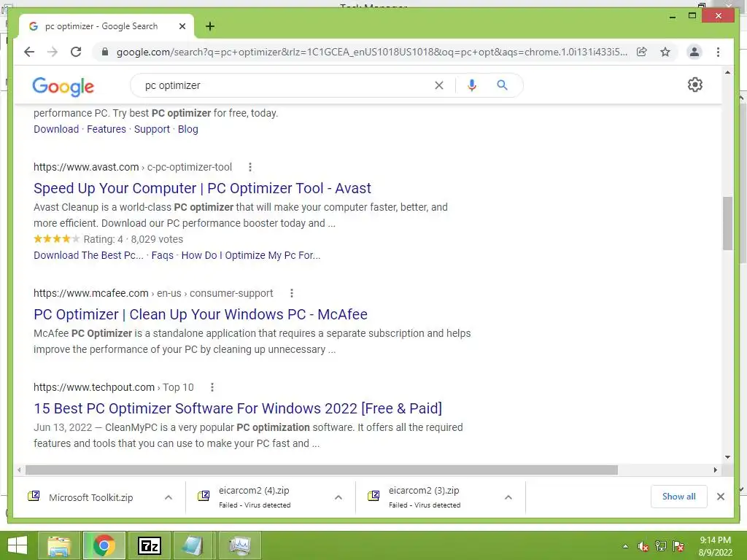Screen dimensions: 747x560
Task: Open PC Optimizer McAfee result
Action: [201, 314]
